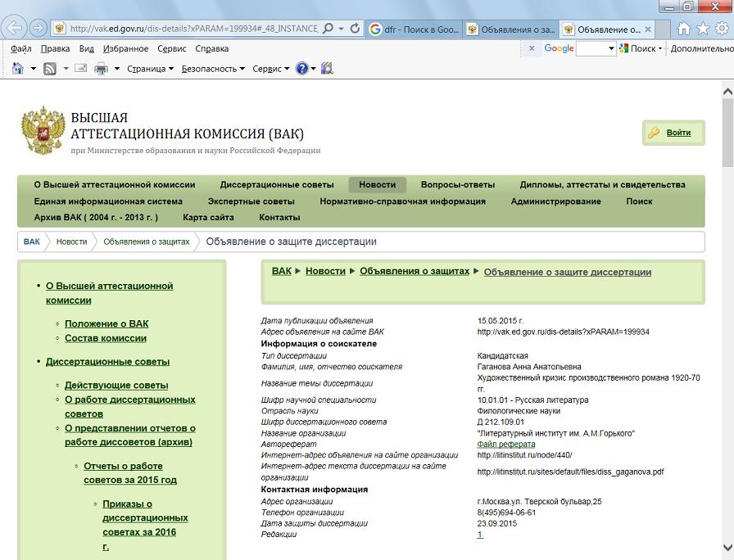This screenshot has height=560, width=734.
Task: Click the ВАК coat of arms emblem
Action: coord(43,130)
